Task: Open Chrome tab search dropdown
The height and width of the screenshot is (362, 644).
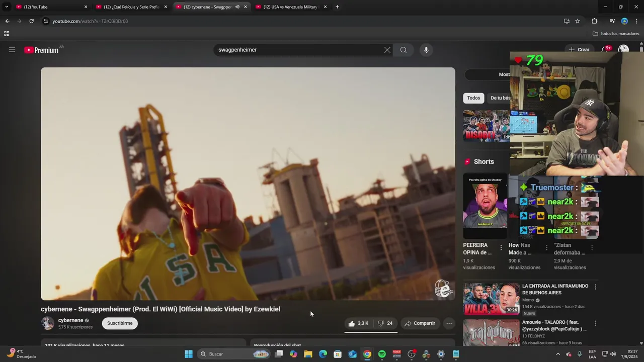Action: 7,7
